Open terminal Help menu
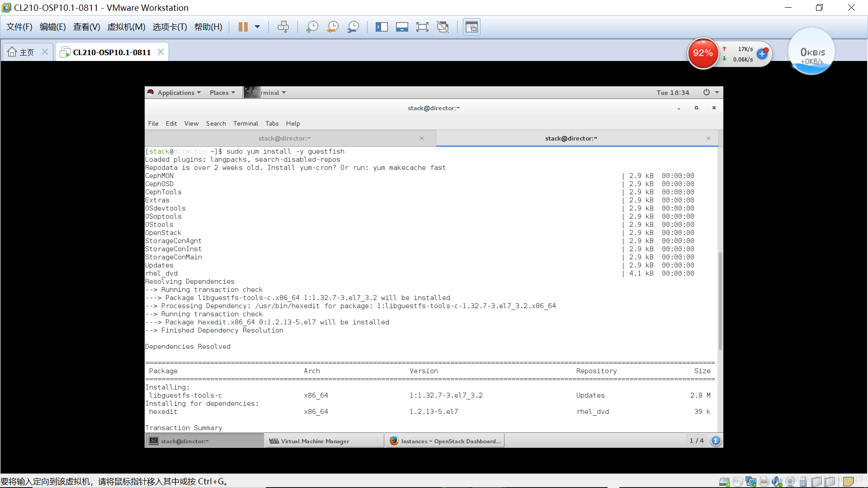 [293, 123]
